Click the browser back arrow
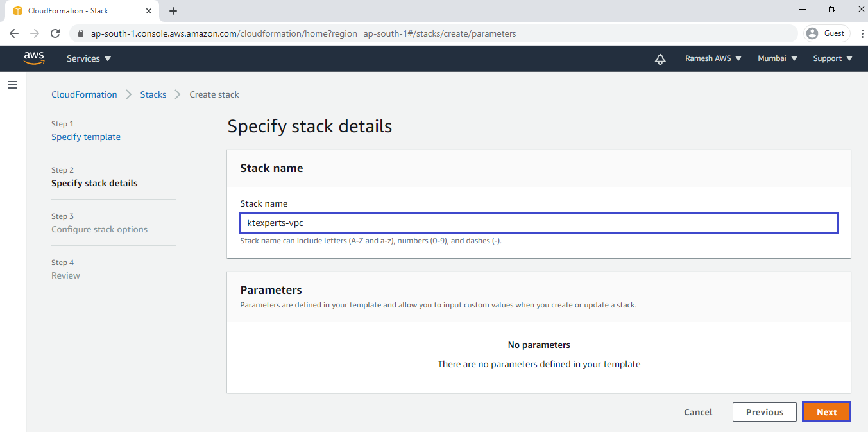Image resolution: width=868 pixels, height=432 pixels. pos(14,33)
